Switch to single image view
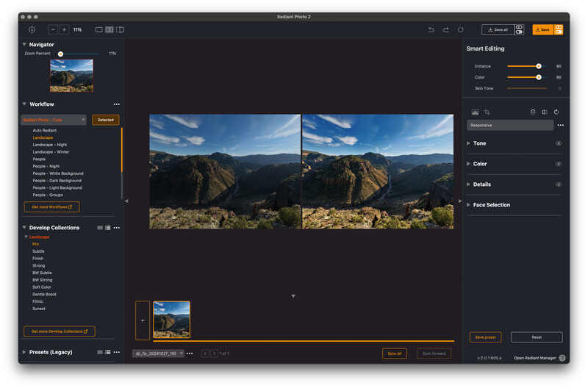 99,29
